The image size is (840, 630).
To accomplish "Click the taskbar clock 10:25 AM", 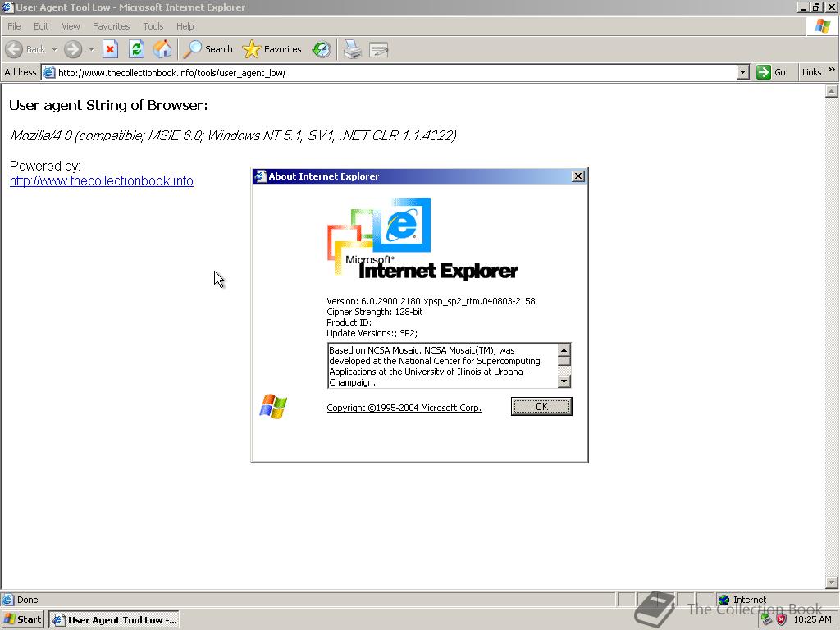I will (812, 620).
